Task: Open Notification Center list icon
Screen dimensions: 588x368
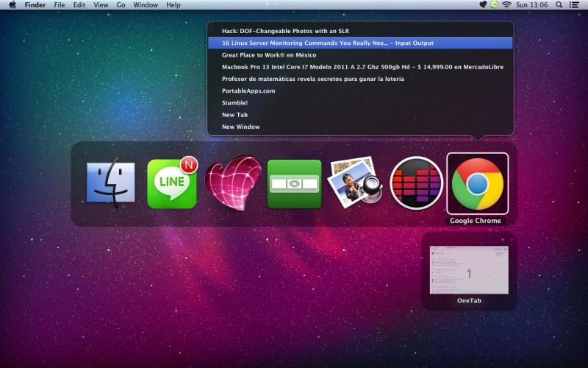Action: point(576,5)
